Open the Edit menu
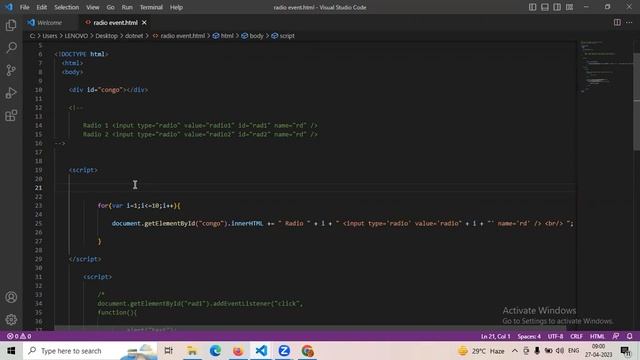 pos(42,7)
